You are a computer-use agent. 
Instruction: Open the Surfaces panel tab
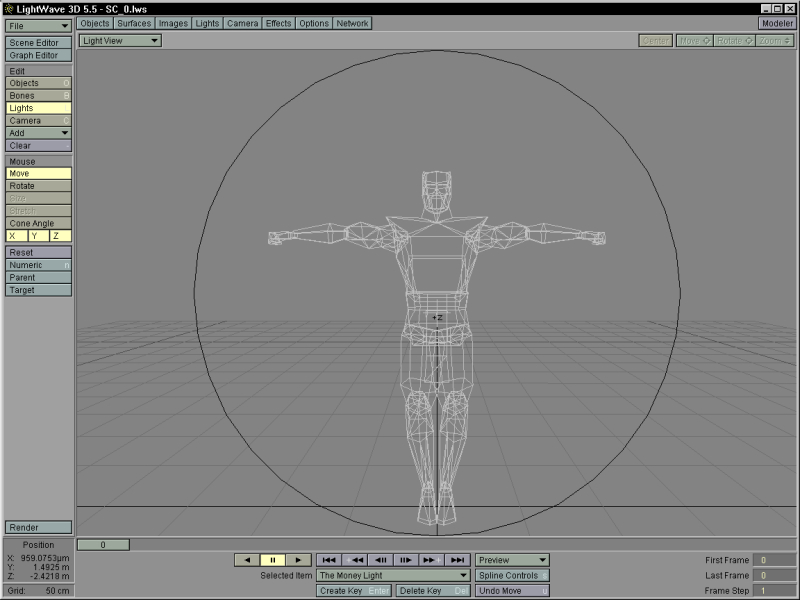pyautogui.click(x=134, y=23)
